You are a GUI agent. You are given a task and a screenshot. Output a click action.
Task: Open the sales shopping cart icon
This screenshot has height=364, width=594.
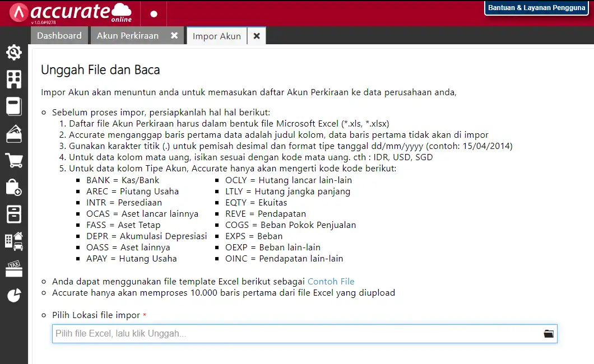(14, 161)
